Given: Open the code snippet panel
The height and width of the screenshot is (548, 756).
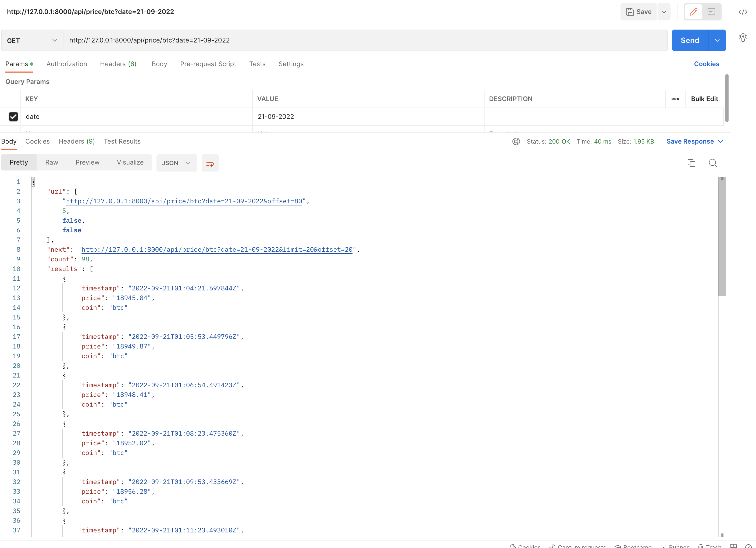Looking at the screenshot, I should [x=743, y=12].
